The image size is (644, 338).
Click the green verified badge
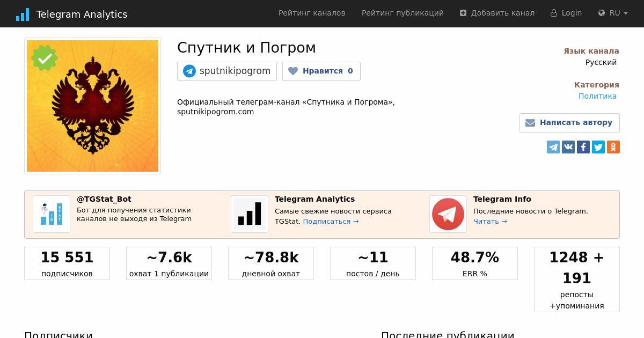point(45,58)
